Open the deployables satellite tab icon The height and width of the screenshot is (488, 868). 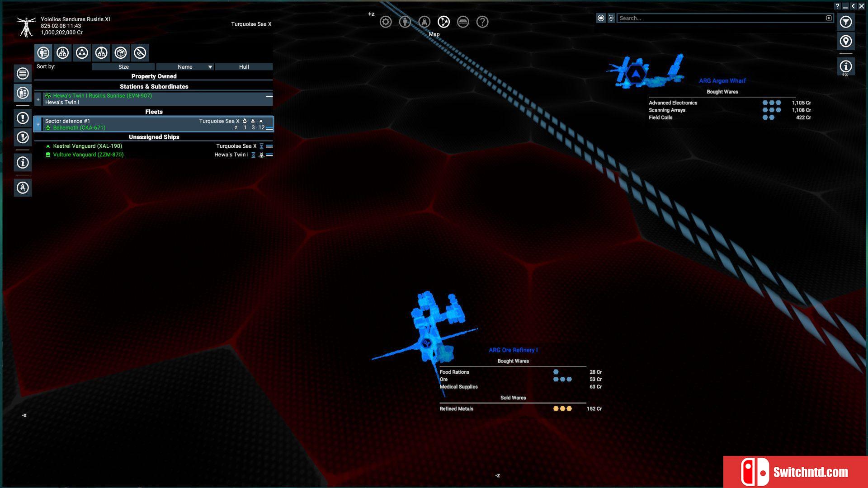[x=140, y=53]
